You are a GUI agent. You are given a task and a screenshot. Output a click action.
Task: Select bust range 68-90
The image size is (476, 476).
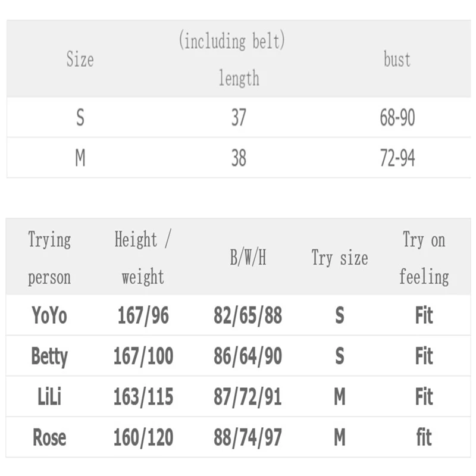pyautogui.click(x=397, y=117)
